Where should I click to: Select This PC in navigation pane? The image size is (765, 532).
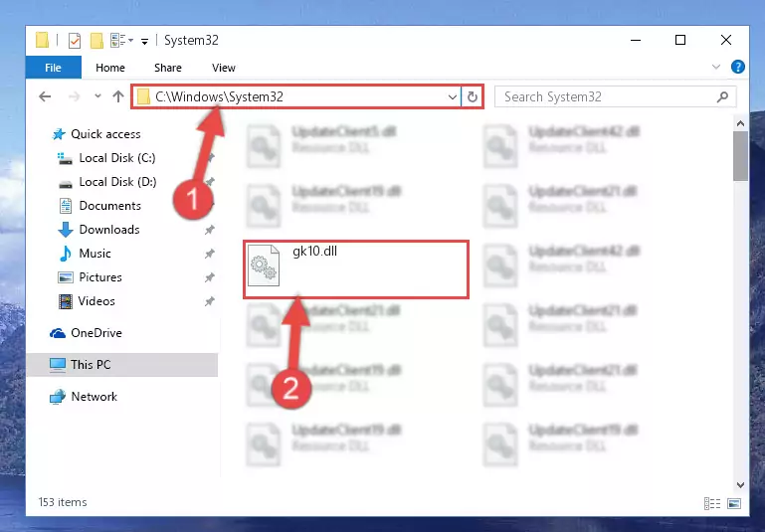point(121,365)
